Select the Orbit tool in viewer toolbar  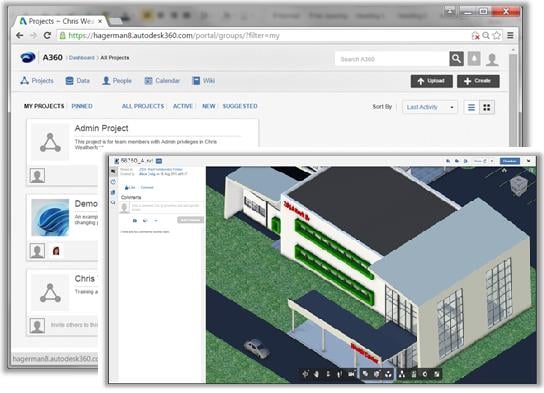point(305,374)
